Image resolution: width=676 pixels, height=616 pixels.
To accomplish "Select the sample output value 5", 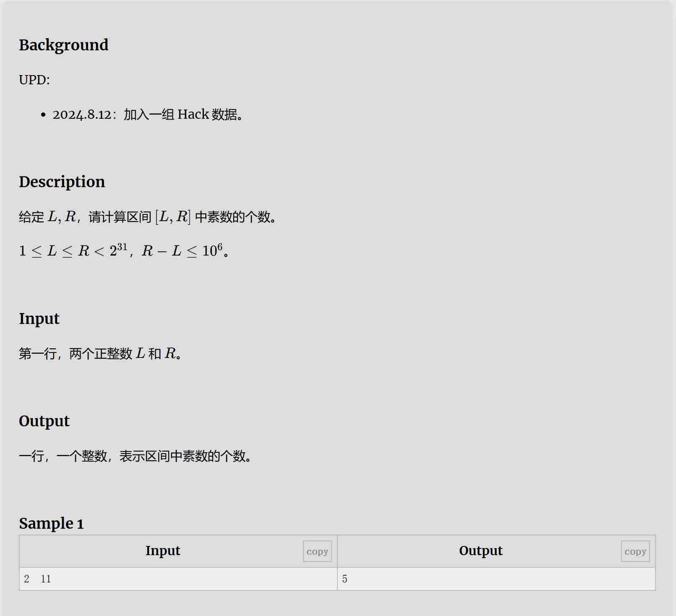I will pyautogui.click(x=345, y=579).
